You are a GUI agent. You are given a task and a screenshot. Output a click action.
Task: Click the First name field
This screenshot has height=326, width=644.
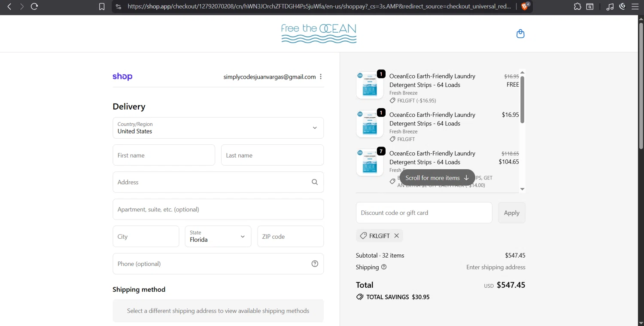tap(164, 155)
